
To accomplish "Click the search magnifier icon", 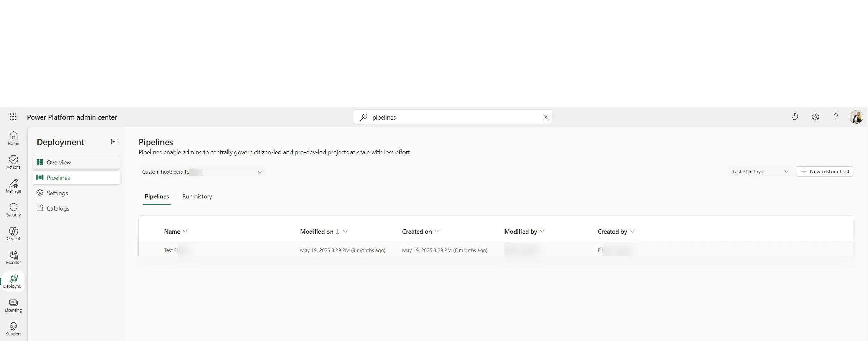I will (364, 117).
